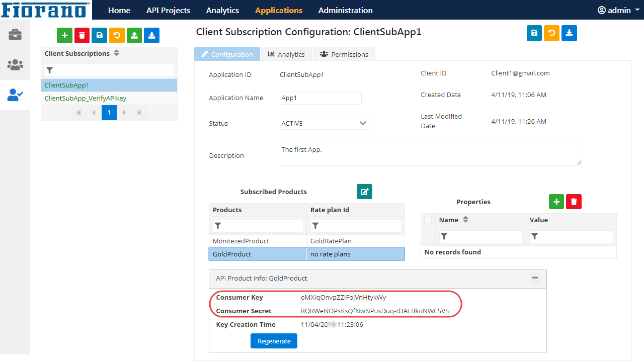Toggle the select-all checkbox in Properties table
The width and height of the screenshot is (644, 361).
click(428, 220)
